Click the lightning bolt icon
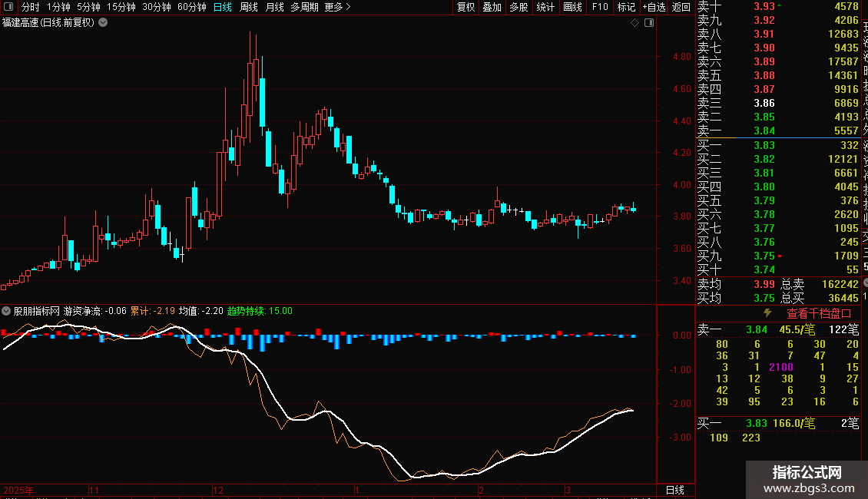 click(767, 313)
